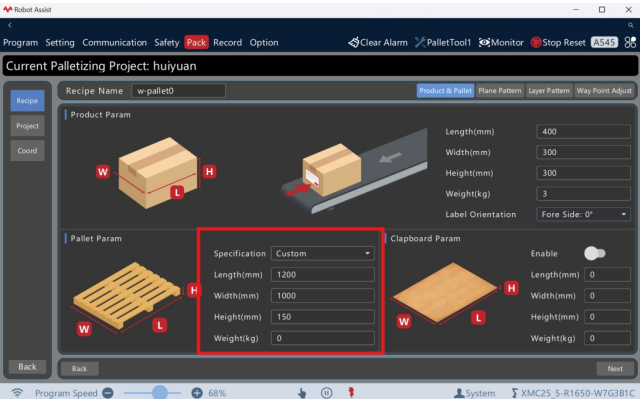Maximize the Robot Assist window
The width and height of the screenshot is (640, 399).
point(602,9)
